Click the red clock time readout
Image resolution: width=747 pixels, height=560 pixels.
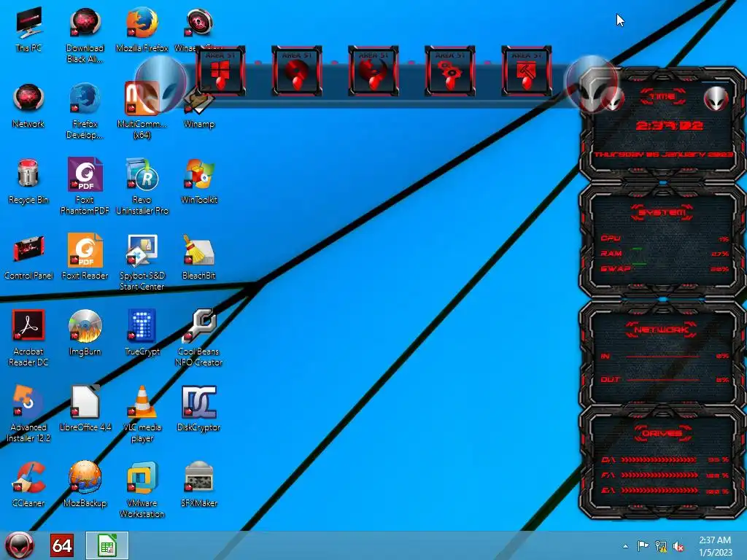coord(669,126)
